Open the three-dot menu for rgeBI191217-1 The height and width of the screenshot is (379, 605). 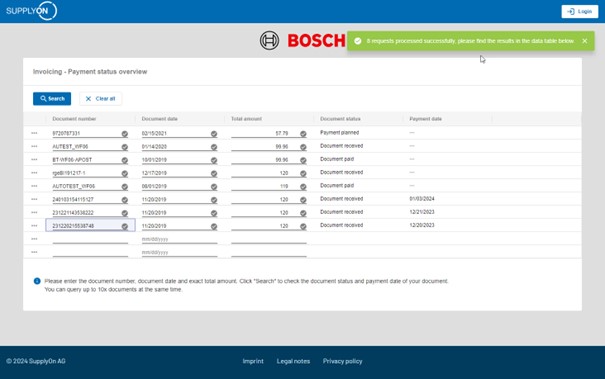(34, 173)
